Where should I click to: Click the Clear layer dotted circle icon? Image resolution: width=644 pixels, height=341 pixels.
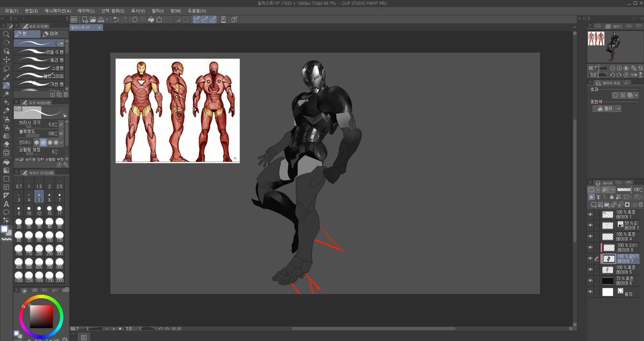point(135,19)
